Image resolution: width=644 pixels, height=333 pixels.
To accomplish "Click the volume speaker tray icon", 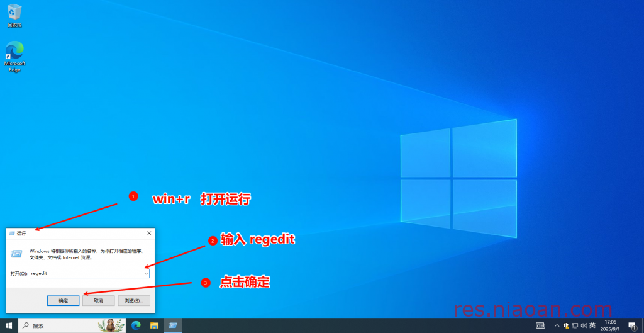I will (x=584, y=325).
